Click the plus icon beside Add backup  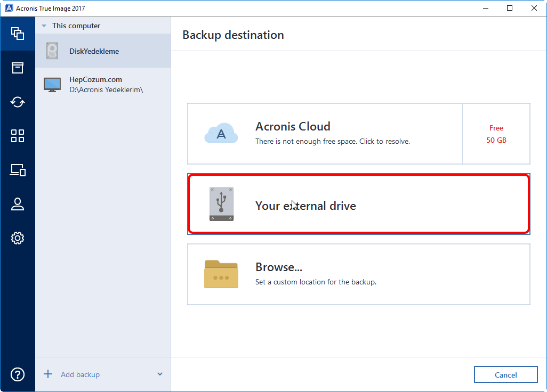pos(48,374)
